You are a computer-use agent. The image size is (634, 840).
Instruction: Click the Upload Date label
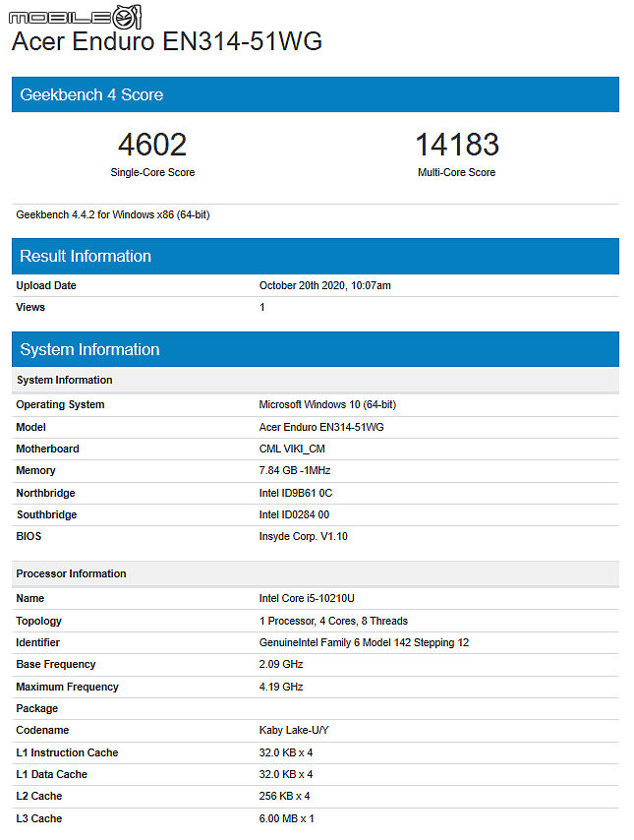point(46,285)
